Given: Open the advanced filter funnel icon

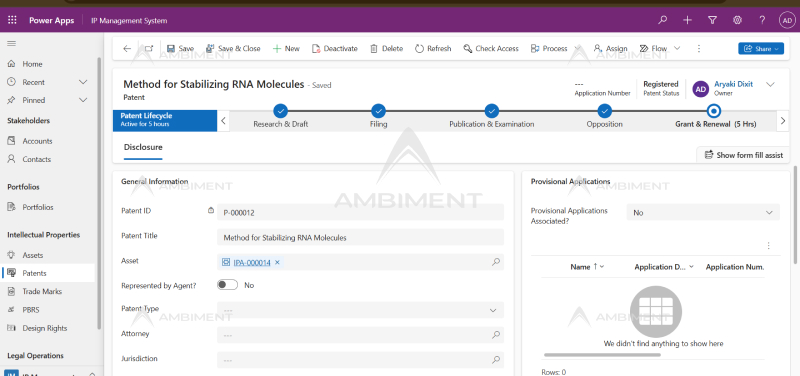Looking at the screenshot, I should tap(712, 20).
